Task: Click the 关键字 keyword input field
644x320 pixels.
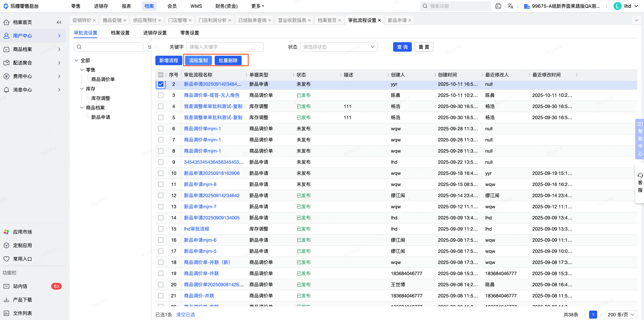Action: pyautogui.click(x=225, y=47)
